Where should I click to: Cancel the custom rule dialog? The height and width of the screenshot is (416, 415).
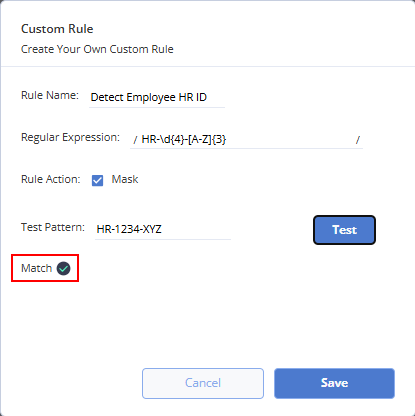click(203, 383)
